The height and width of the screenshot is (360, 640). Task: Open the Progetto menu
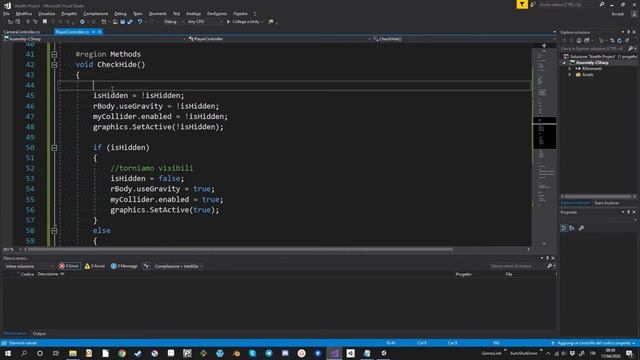pos(69,13)
